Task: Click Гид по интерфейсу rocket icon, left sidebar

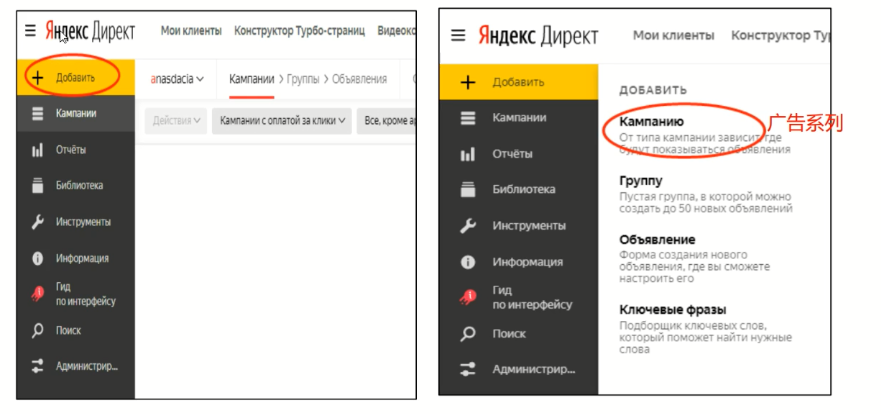Action: (x=38, y=294)
